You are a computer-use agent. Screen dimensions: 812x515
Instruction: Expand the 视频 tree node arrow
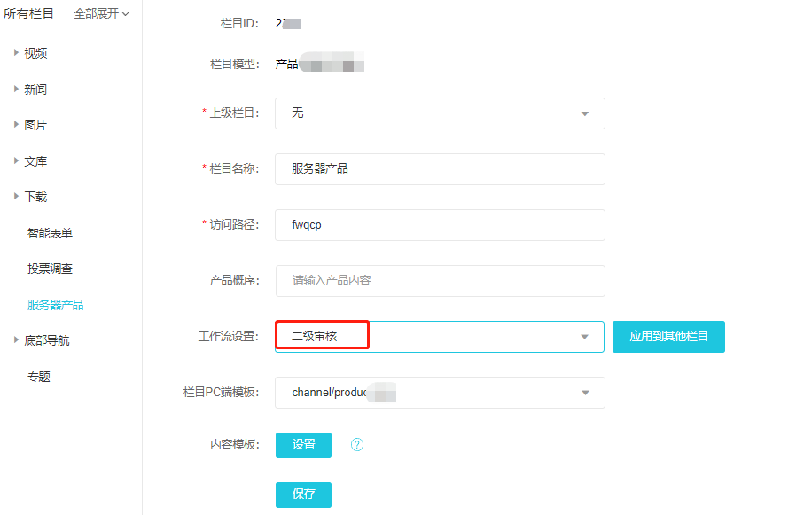16,53
